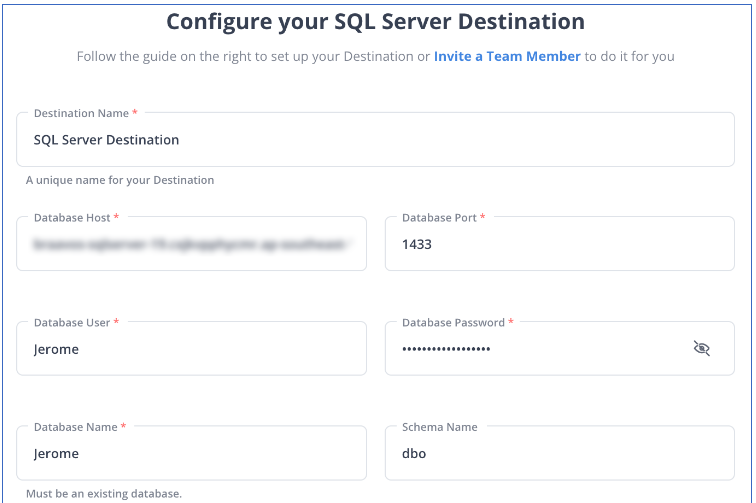Click the 'Configure your SQL Server Destination' heading

coord(376,22)
